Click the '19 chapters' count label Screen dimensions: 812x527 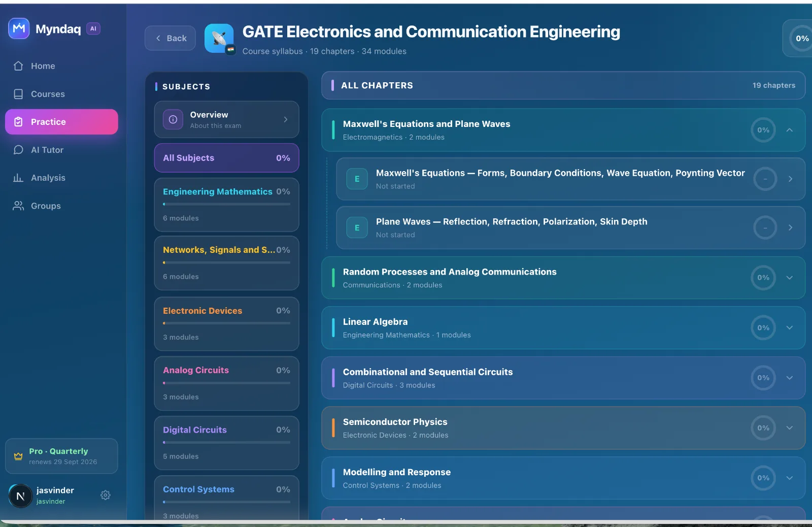coord(774,85)
